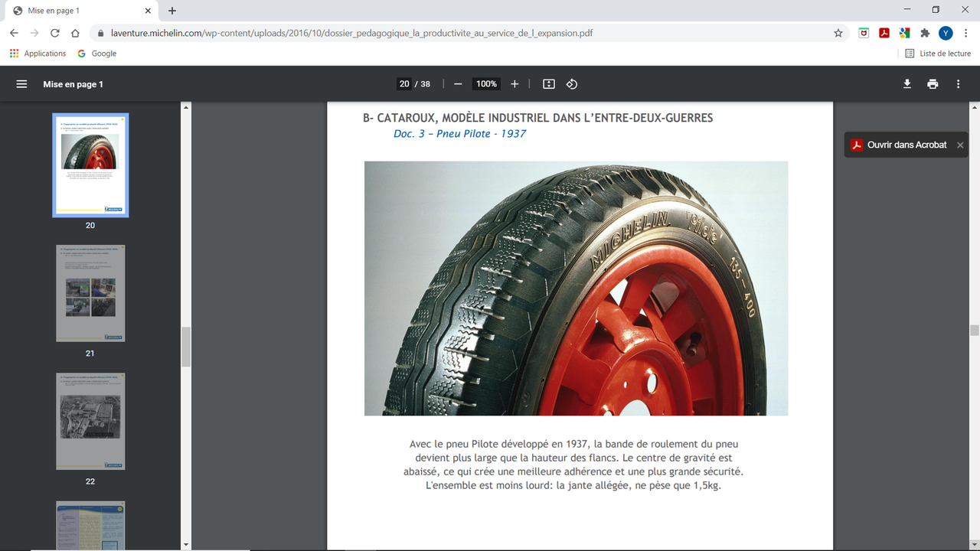Edit the current page number field
Image resolution: width=980 pixels, height=551 pixels.
pyautogui.click(x=404, y=84)
